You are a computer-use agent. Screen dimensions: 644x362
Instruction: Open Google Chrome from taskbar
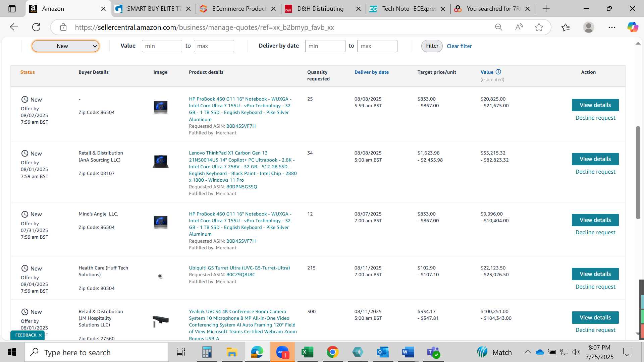333,352
